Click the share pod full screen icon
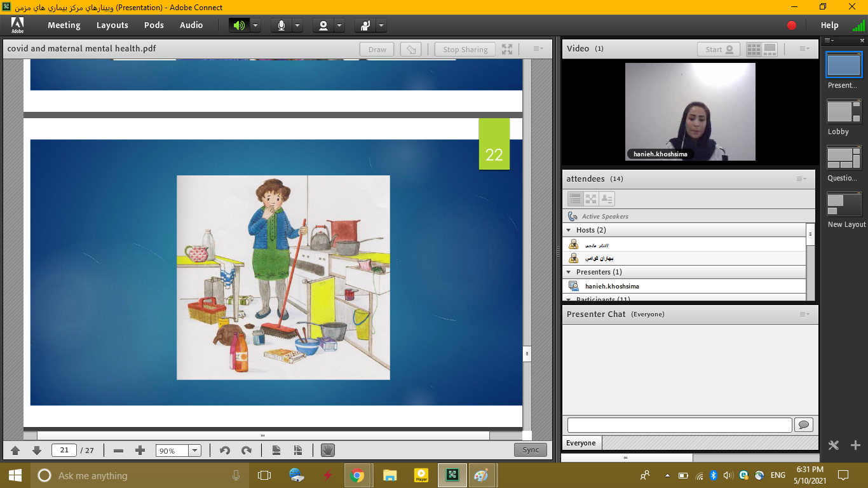The width and height of the screenshot is (868, 488). (x=507, y=50)
